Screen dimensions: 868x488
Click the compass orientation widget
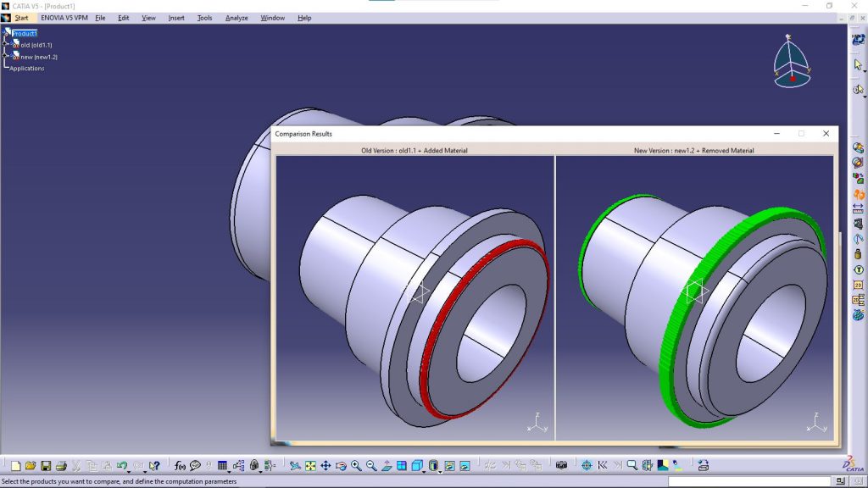[x=792, y=62]
